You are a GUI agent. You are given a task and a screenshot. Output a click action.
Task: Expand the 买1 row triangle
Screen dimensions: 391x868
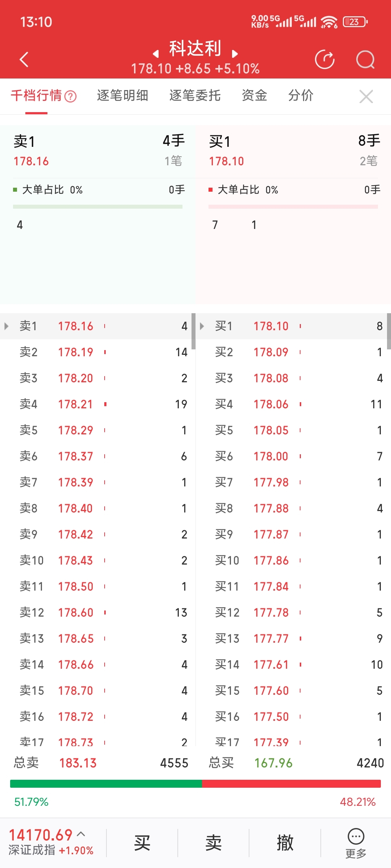coord(202,326)
